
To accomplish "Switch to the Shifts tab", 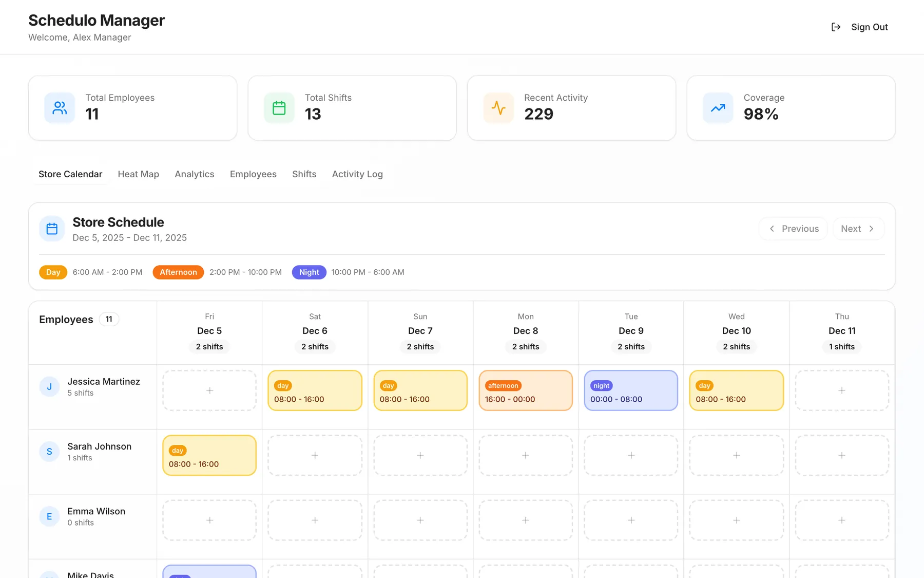I will (304, 174).
